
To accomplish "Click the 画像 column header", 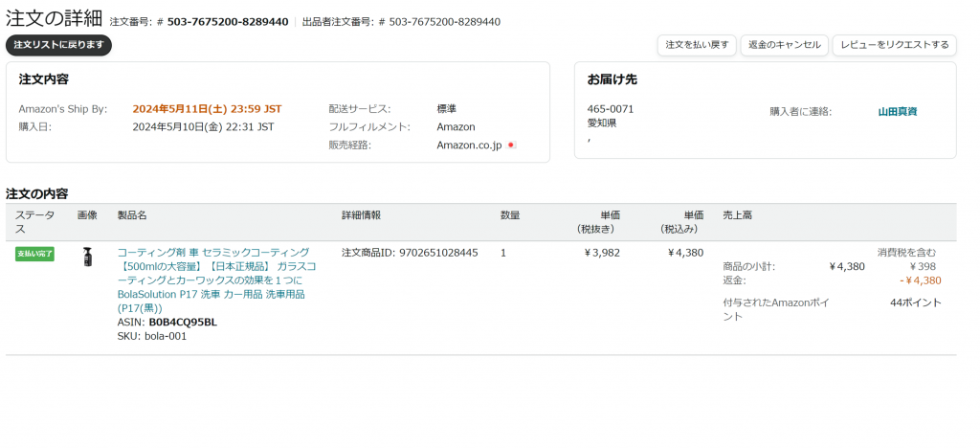I will click(87, 215).
